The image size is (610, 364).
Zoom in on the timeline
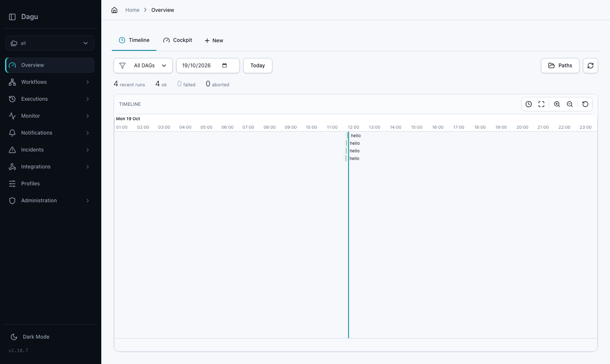pyautogui.click(x=557, y=104)
